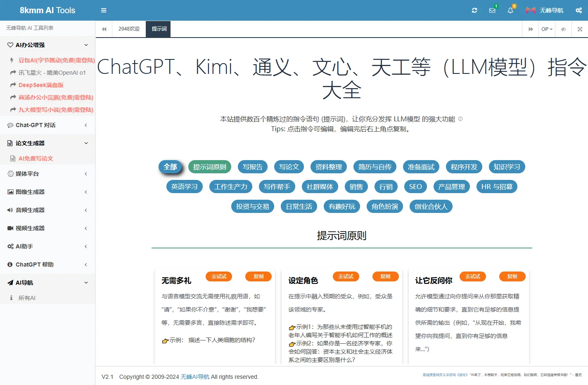The height and width of the screenshot is (385, 588).
Task: Click the refresh icon in header
Action: click(474, 10)
